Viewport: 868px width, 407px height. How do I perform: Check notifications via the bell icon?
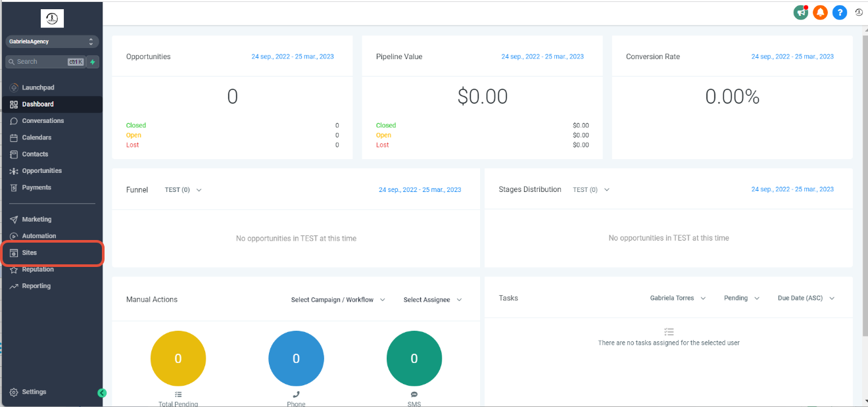tap(820, 12)
